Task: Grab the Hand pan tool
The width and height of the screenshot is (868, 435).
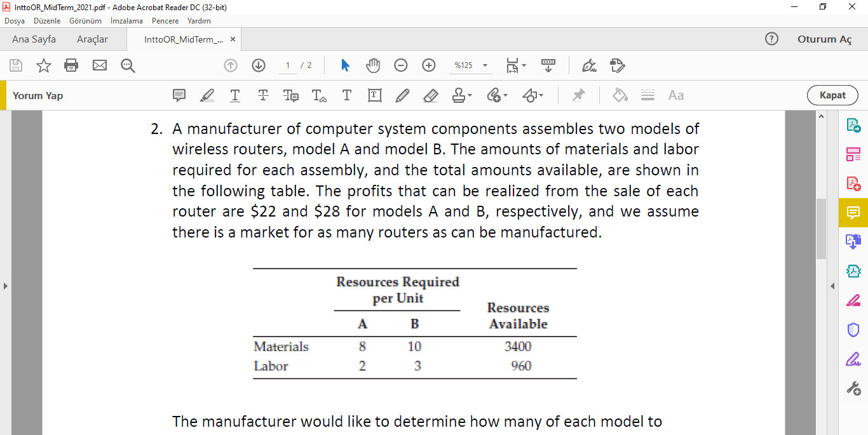Action: (x=373, y=65)
